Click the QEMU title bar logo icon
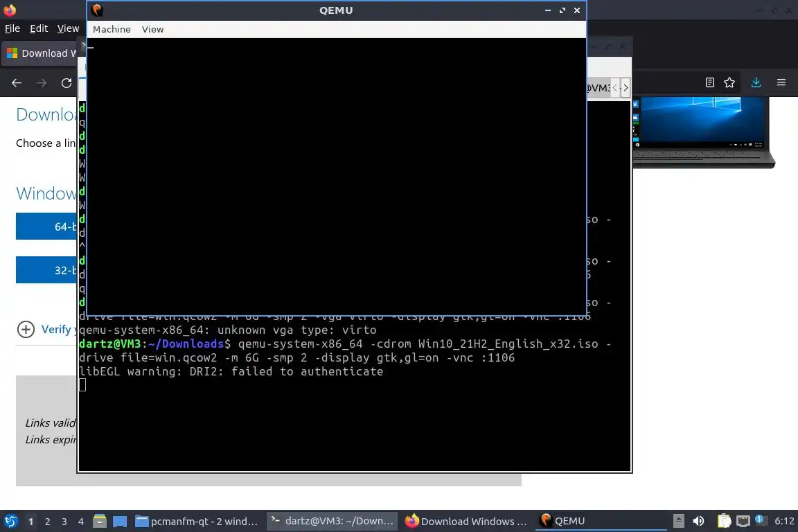Viewport: 798px width, 532px height. click(x=97, y=10)
